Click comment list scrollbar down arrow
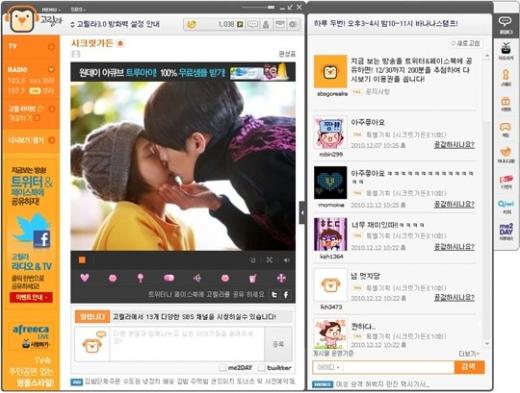The image size is (520, 393). coord(487,343)
